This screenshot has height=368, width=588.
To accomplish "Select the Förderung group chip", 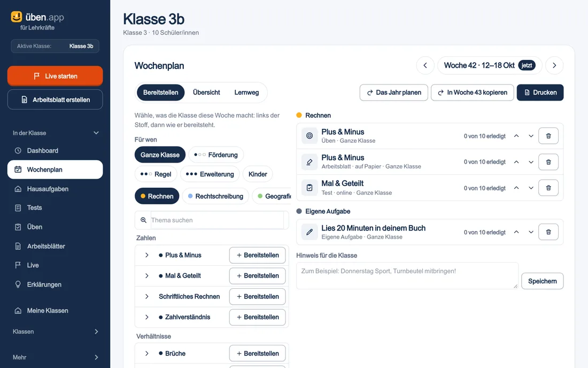I will 216,155.
